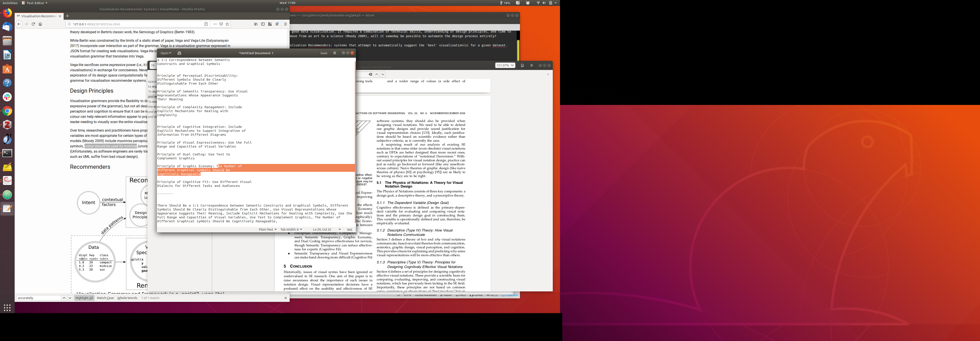Click new document icon in Text Editor
980x341 pixels.
coord(179,53)
